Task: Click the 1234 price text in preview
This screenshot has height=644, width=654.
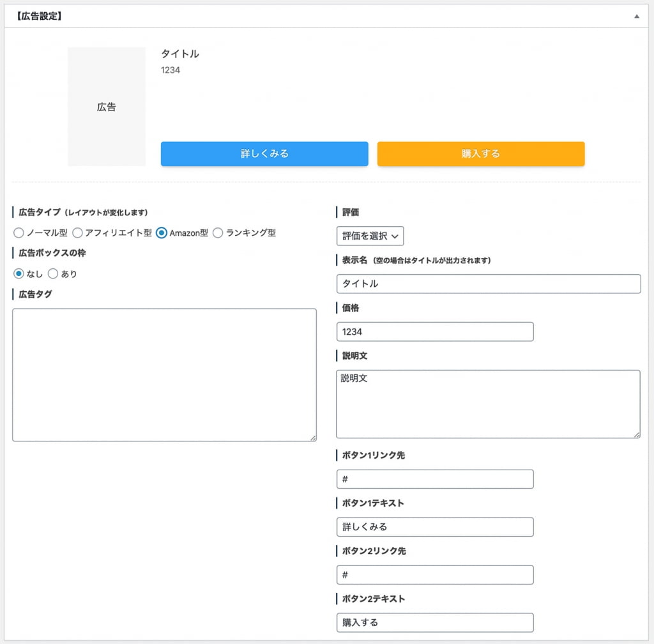Action: pyautogui.click(x=171, y=70)
